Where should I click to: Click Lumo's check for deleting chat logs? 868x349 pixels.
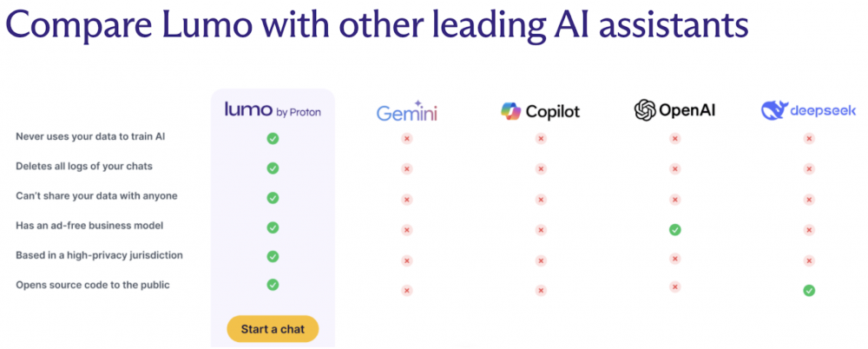273,168
